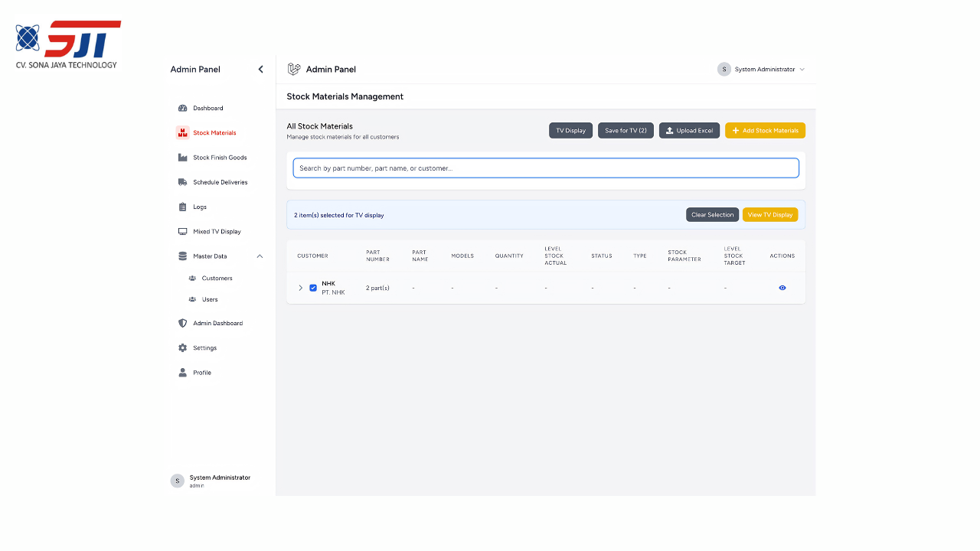Click the Add Stock Materials button
This screenshot has width=980, height=551.
[x=765, y=131]
